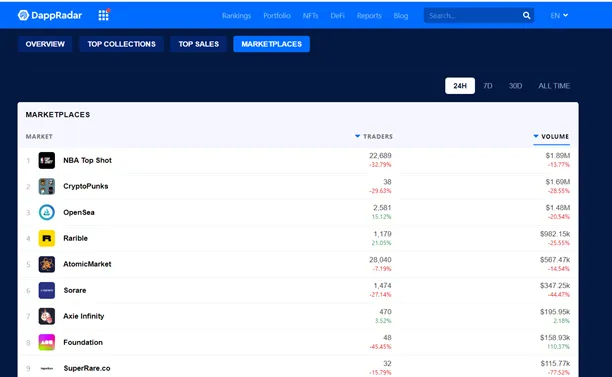Click the Marketplaces table heading
This screenshot has height=377, width=612.
[x=58, y=115]
